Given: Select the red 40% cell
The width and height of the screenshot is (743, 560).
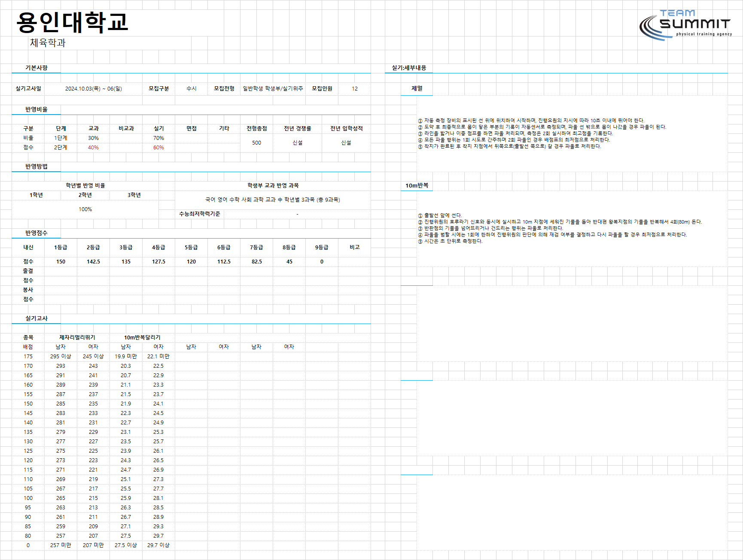Looking at the screenshot, I should [94, 147].
